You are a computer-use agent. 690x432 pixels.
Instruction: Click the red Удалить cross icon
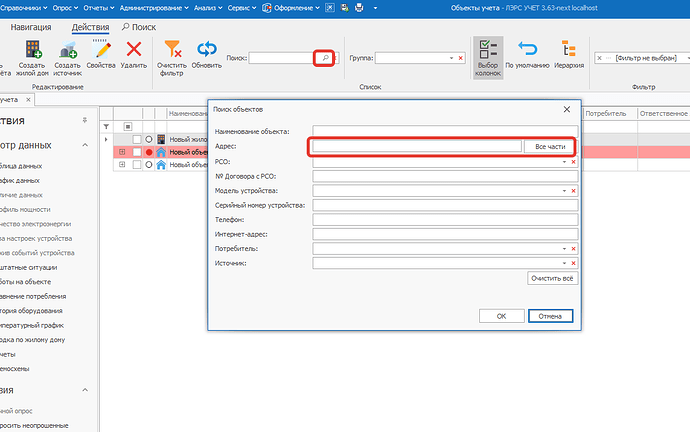point(134,49)
